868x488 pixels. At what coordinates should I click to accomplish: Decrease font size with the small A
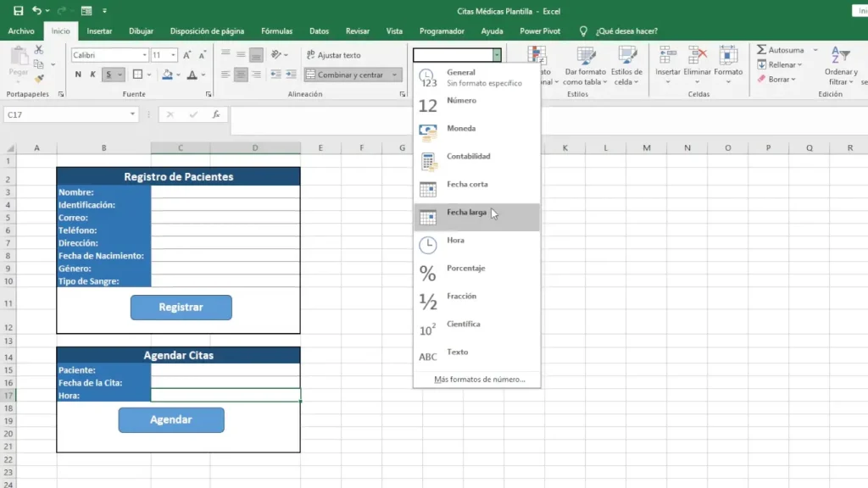(203, 55)
